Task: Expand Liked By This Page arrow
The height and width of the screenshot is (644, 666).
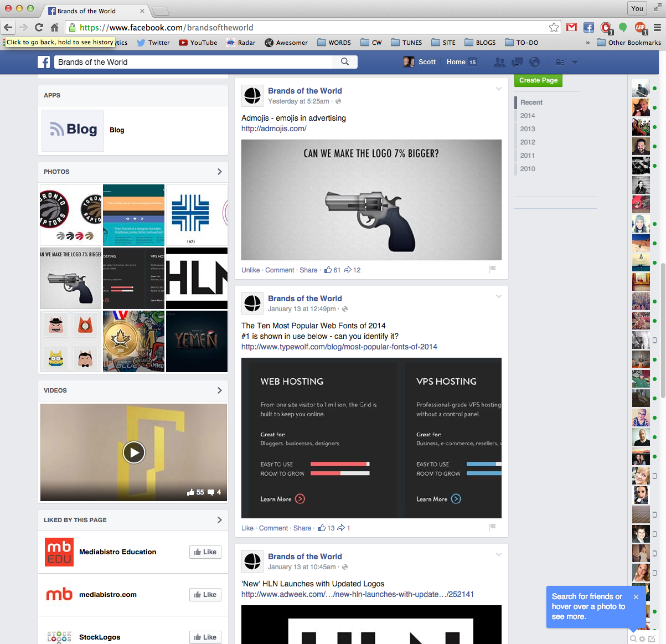Action: tap(220, 520)
